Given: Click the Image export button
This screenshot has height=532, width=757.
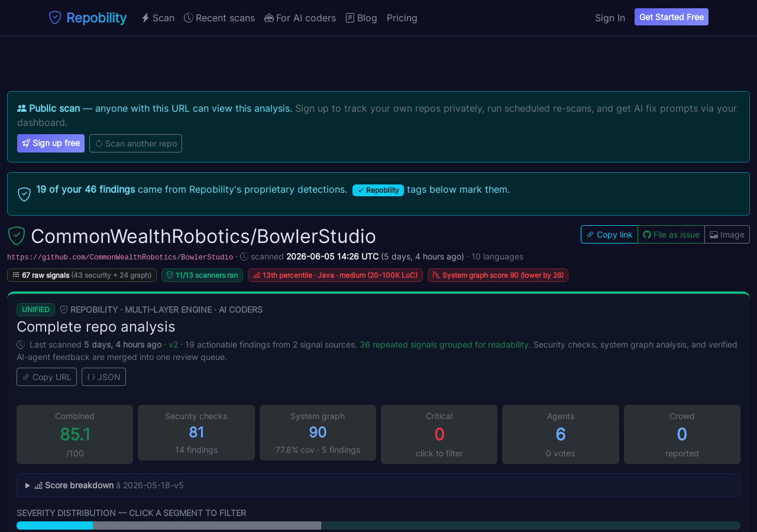Looking at the screenshot, I should [727, 235].
